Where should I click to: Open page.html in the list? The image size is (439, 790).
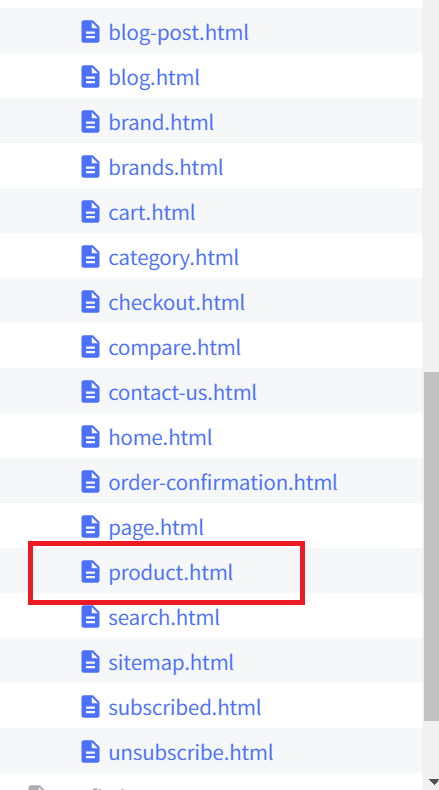(156, 528)
